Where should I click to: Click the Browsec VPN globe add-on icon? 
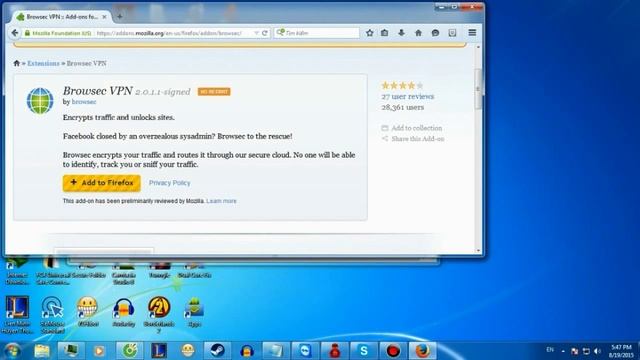pos(40,101)
